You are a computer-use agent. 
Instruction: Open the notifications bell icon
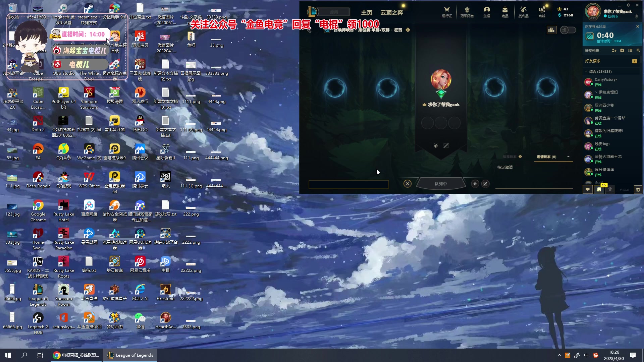tap(637, 16)
